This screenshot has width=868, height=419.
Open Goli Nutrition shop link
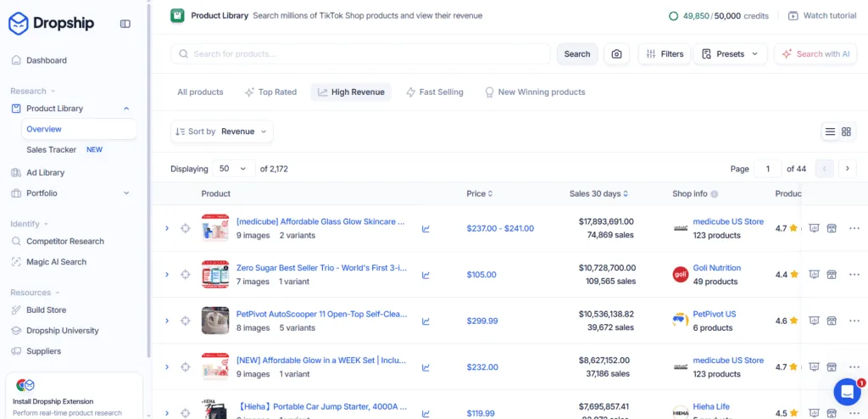[716, 268]
